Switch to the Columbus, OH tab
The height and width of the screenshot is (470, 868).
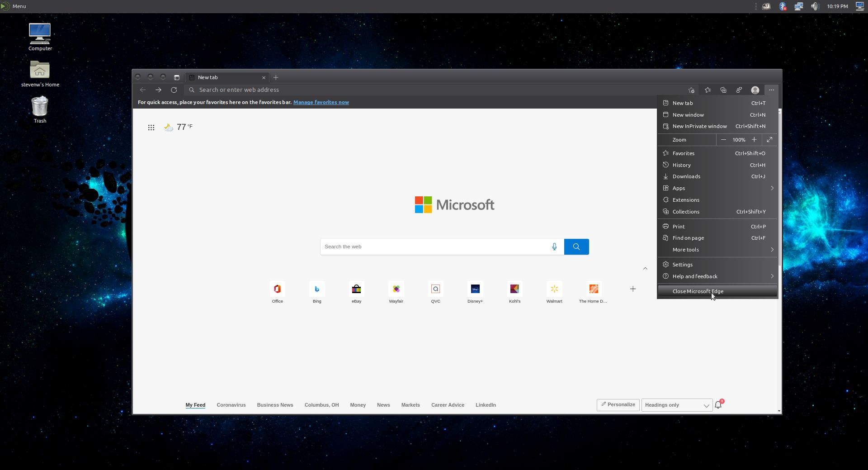[321, 405]
